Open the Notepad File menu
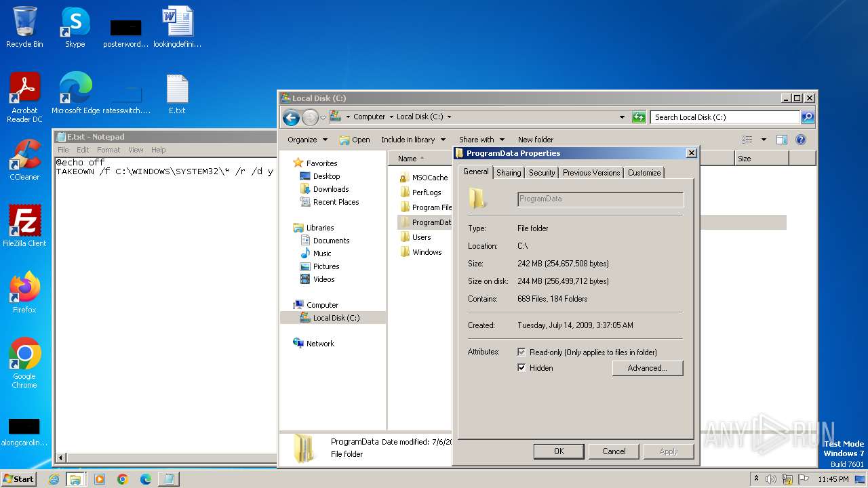 (x=63, y=150)
